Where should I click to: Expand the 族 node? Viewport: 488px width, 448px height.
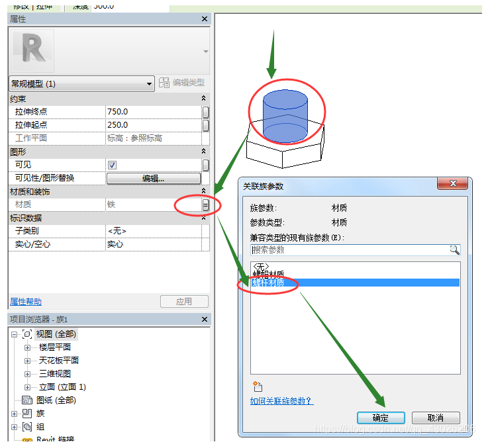point(14,414)
